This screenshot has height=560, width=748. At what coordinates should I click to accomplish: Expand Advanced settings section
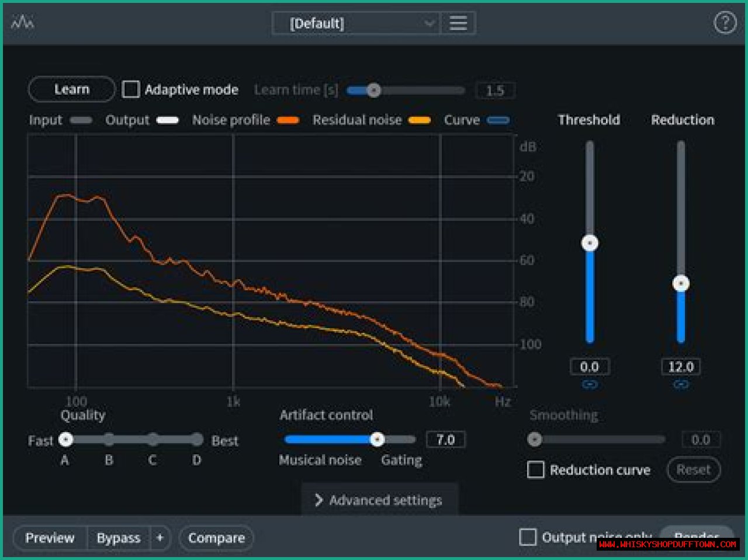tap(379, 500)
